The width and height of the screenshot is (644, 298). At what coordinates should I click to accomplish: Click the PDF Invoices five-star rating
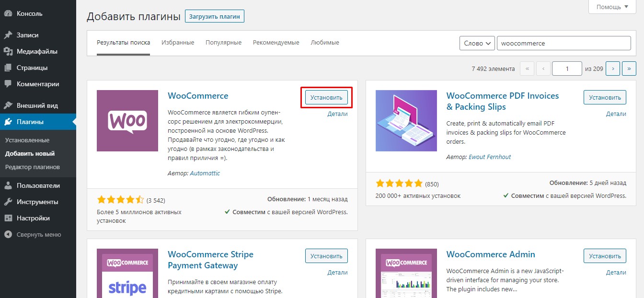(x=399, y=183)
